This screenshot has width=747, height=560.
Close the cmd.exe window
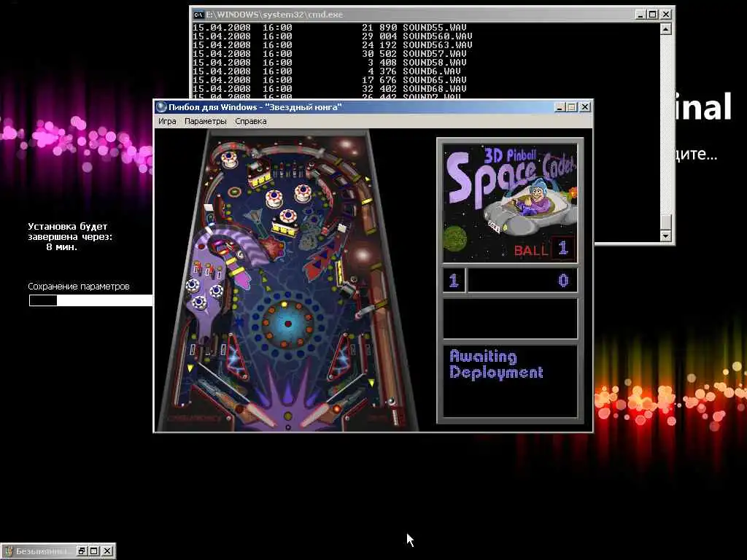[665, 15]
